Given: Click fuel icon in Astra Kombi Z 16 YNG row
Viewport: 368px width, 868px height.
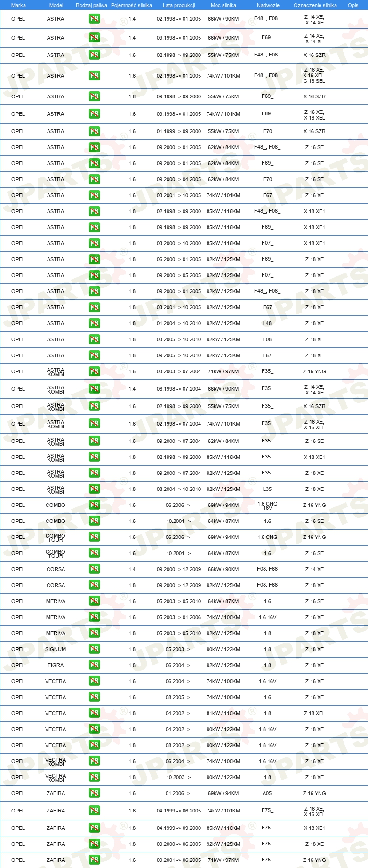Looking at the screenshot, I should point(94,371).
